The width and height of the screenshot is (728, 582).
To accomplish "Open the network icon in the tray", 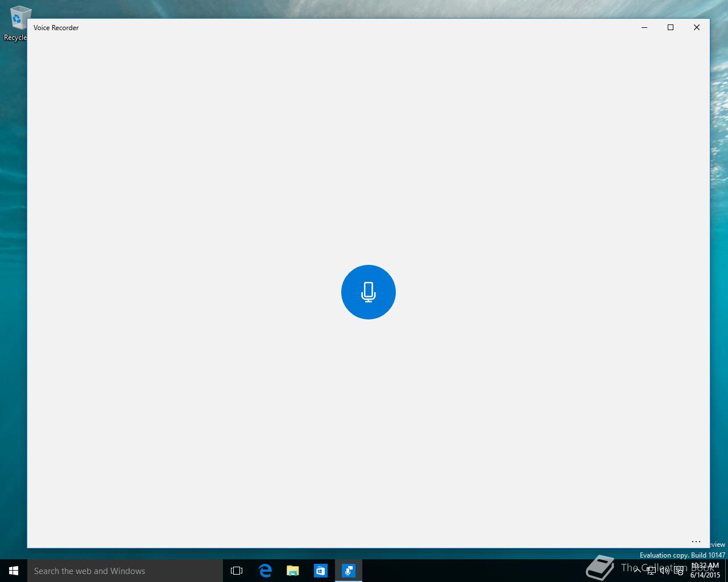I will [651, 571].
